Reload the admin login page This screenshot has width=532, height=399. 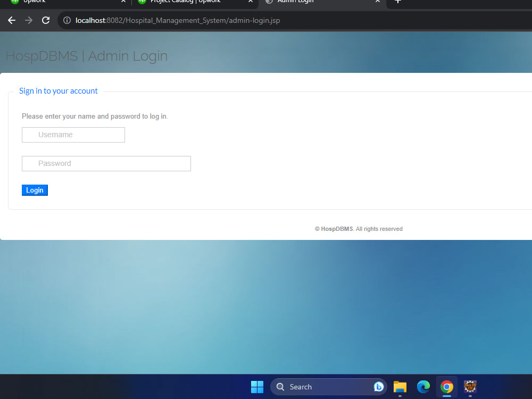[x=46, y=20]
